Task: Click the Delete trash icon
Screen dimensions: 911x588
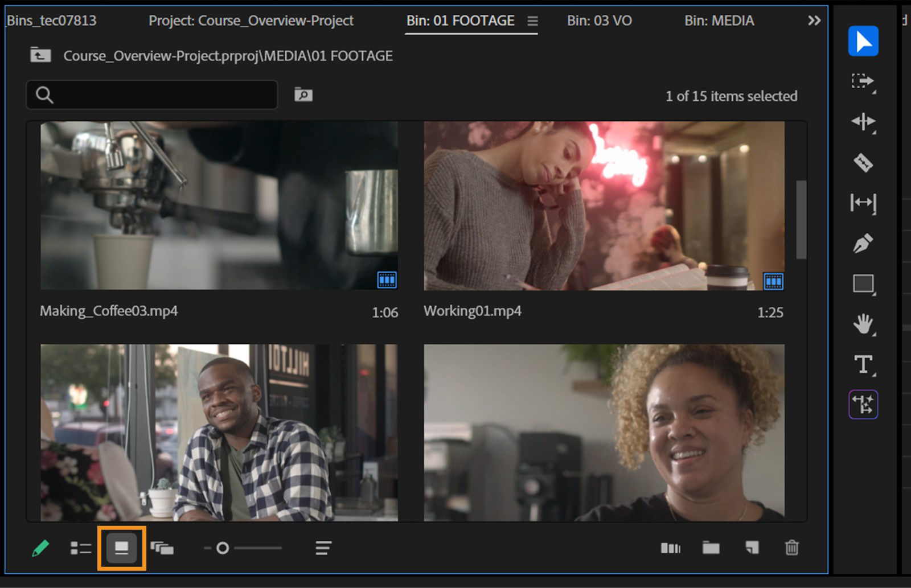Action: click(792, 548)
